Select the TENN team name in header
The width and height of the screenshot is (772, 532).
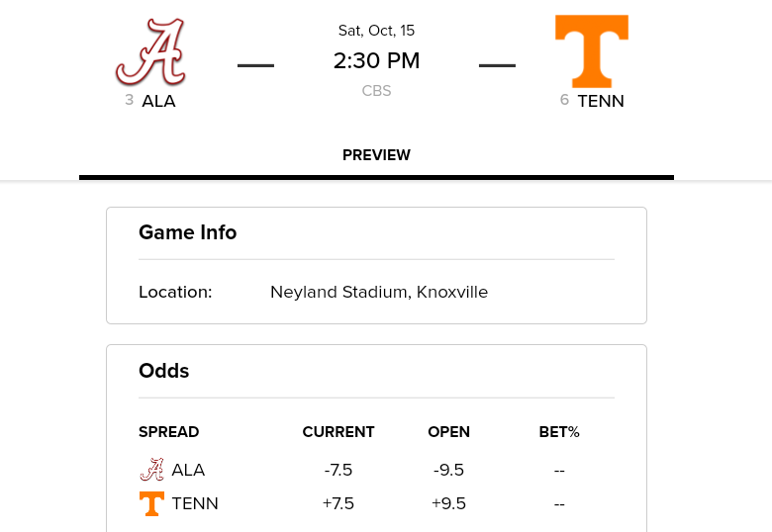[x=601, y=101]
